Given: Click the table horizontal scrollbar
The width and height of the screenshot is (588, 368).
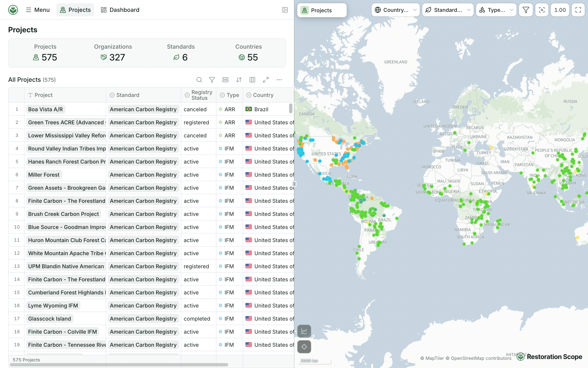Looking at the screenshot, I should 119,365.
